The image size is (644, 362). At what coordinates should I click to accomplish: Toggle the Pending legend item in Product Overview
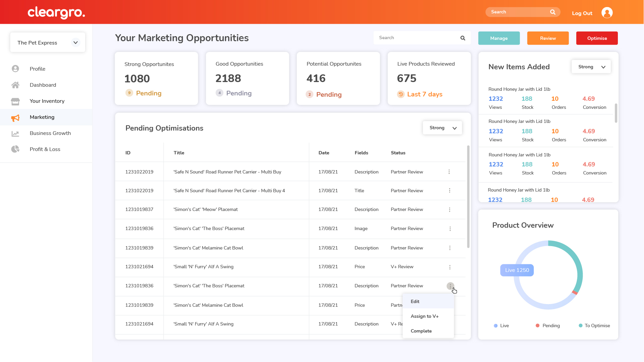pos(547,325)
